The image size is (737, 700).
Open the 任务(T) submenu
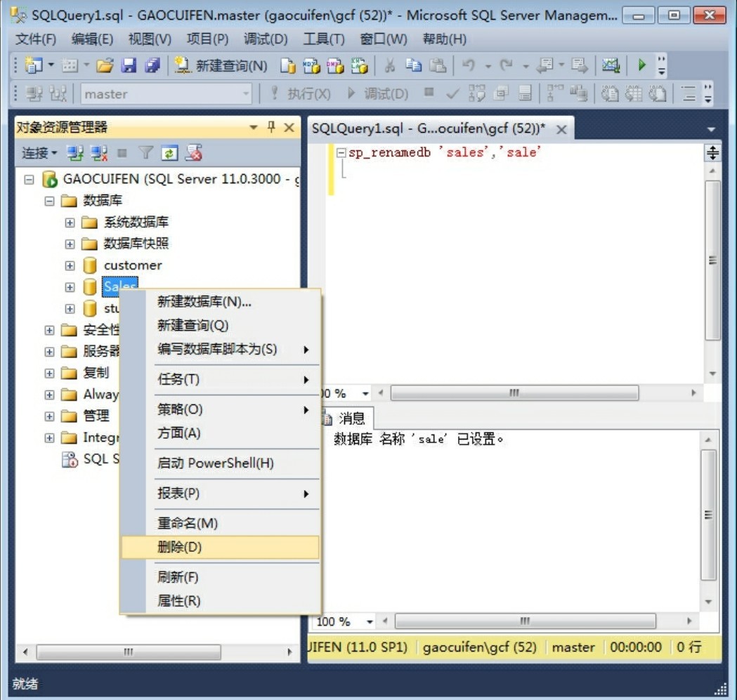coord(220,379)
